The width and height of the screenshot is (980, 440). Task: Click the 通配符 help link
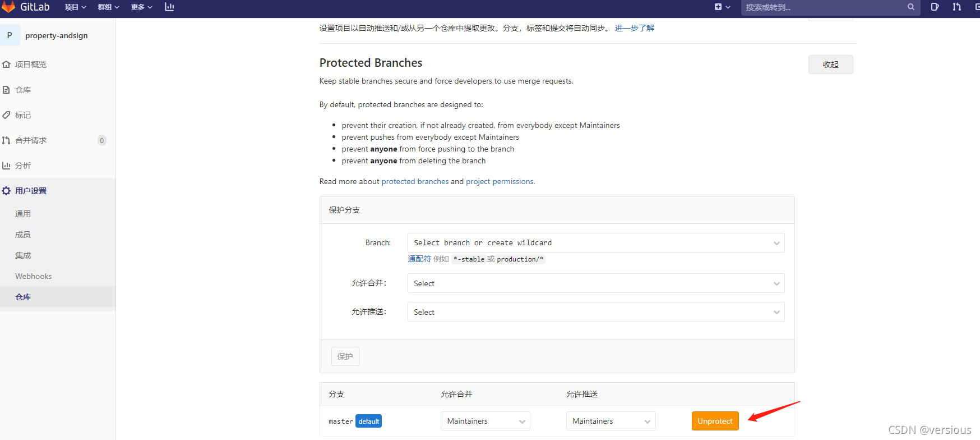click(419, 259)
